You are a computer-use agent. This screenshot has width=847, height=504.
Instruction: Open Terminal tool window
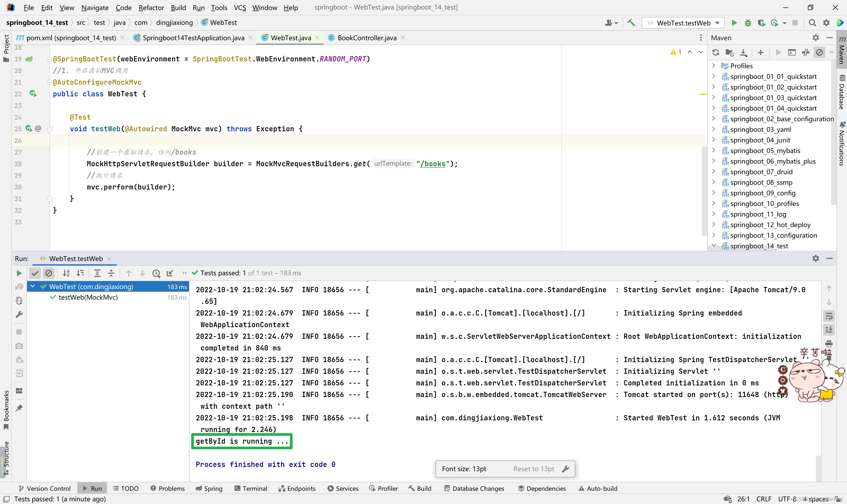(251, 488)
